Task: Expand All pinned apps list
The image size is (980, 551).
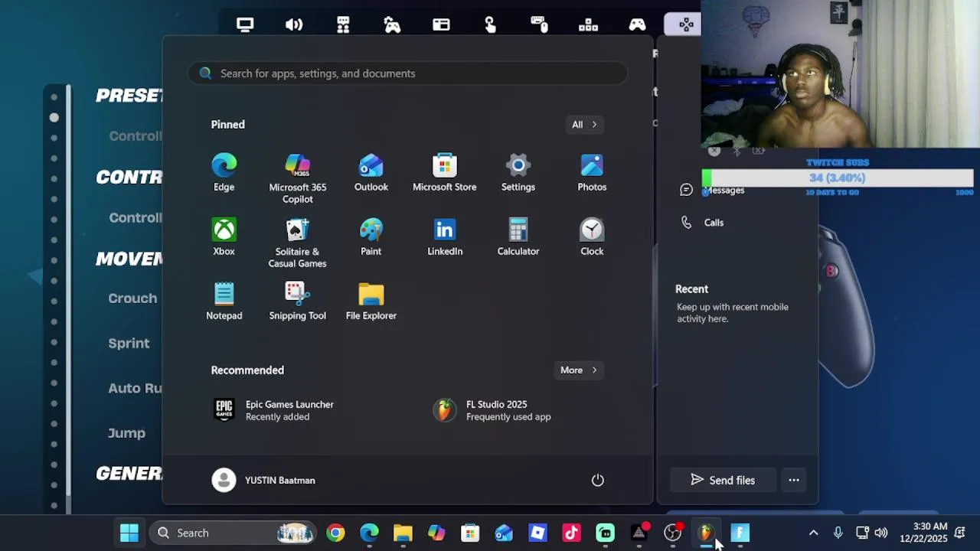Action: click(x=584, y=124)
